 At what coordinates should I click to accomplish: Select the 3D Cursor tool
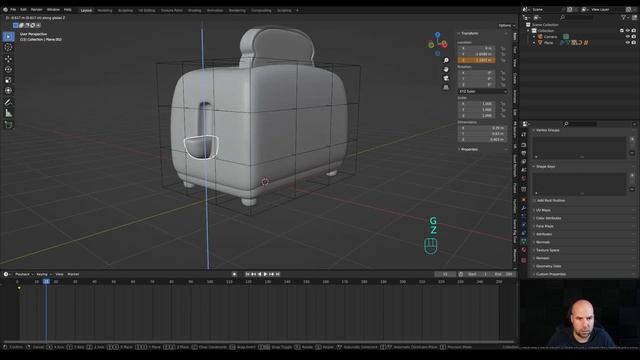tap(8, 47)
